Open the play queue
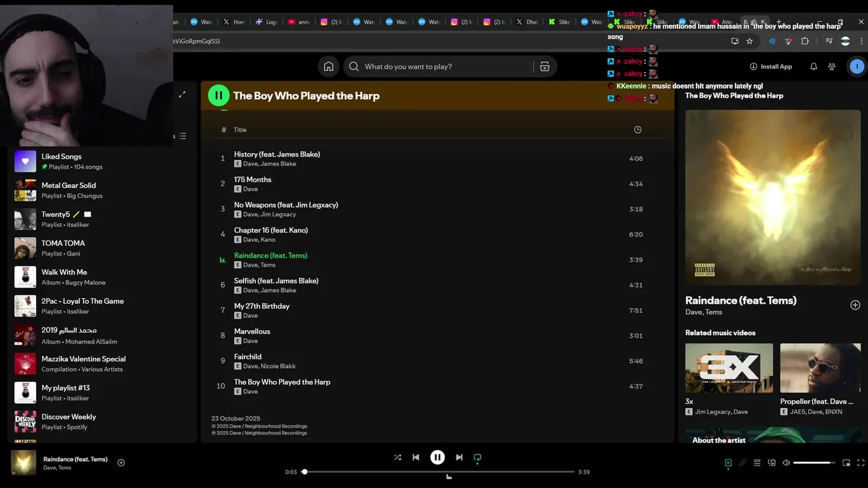Screen dimensions: 868x488 click(757, 463)
